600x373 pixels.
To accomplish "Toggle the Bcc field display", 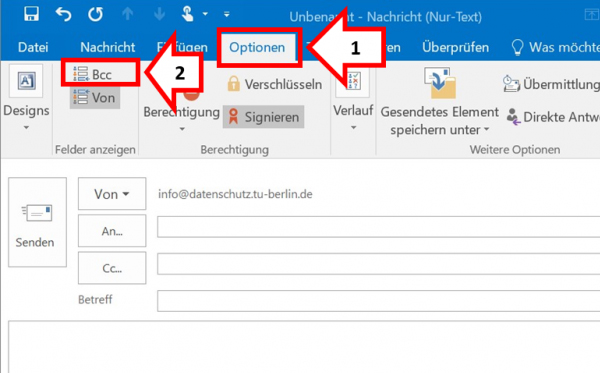I will coord(92,74).
